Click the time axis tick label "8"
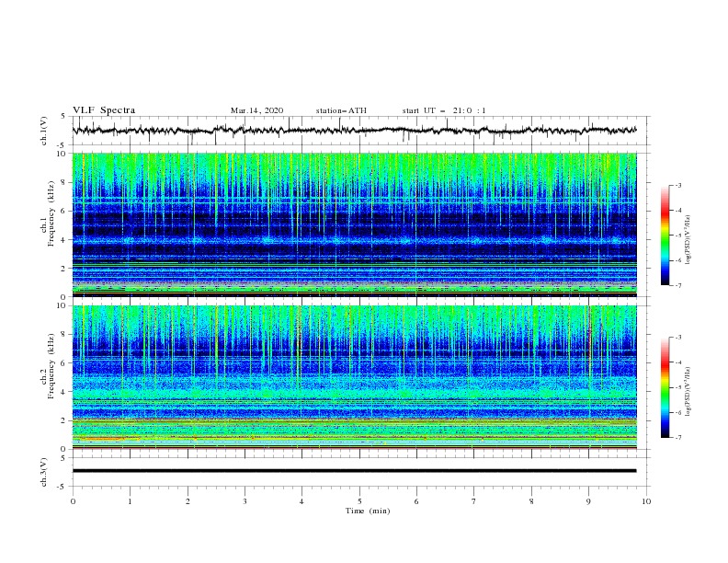 pos(531,501)
